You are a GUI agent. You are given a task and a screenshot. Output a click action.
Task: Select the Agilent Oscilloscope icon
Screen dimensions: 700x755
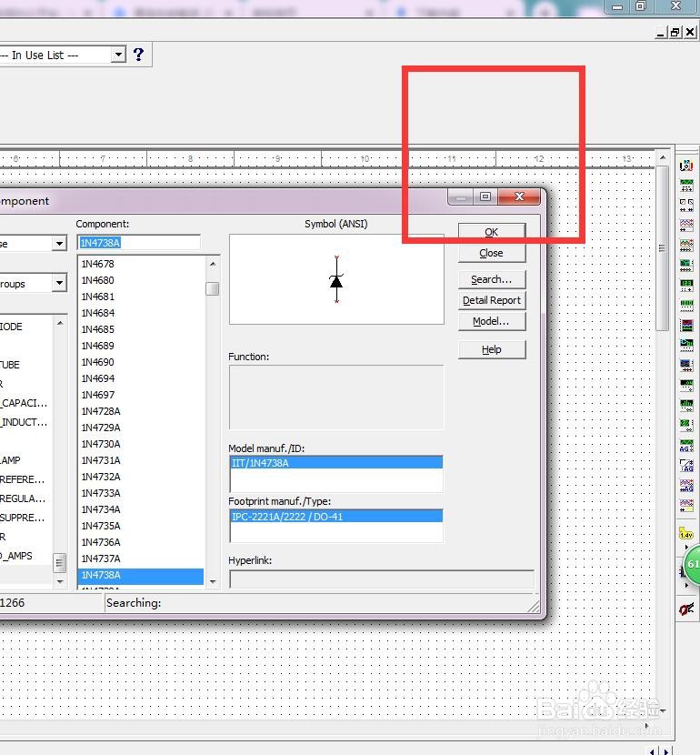pos(686,486)
